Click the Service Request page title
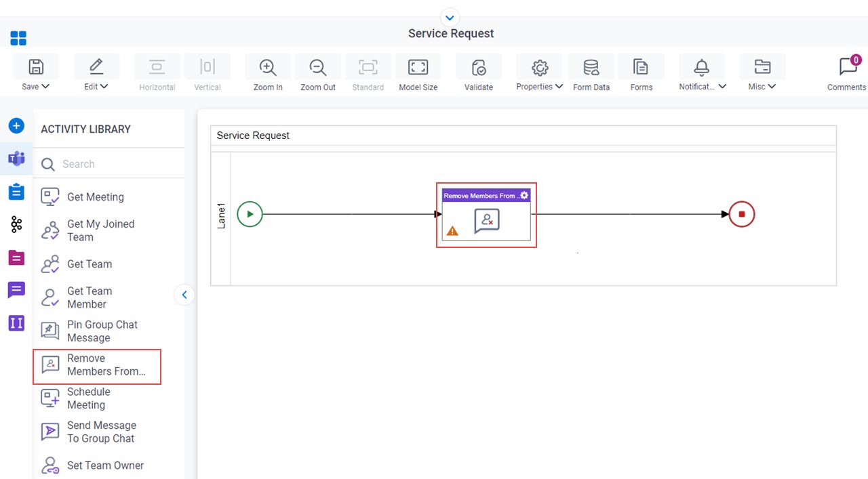The image size is (868, 479). [451, 34]
